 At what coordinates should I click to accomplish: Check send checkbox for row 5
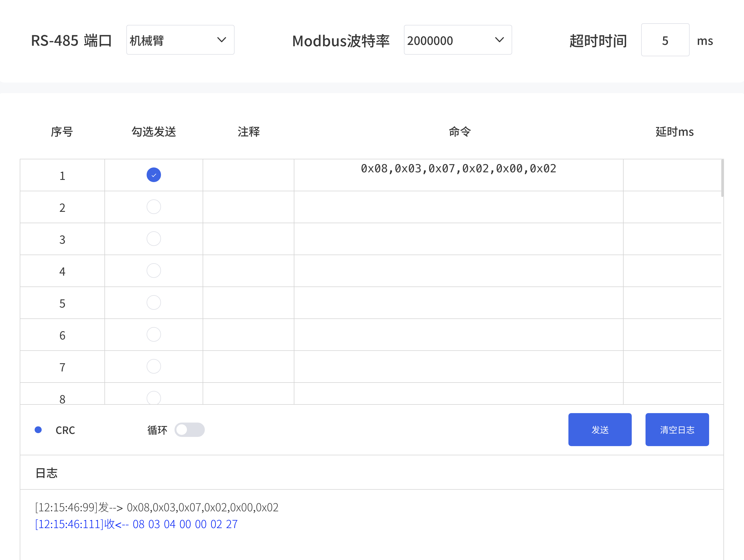click(x=153, y=302)
